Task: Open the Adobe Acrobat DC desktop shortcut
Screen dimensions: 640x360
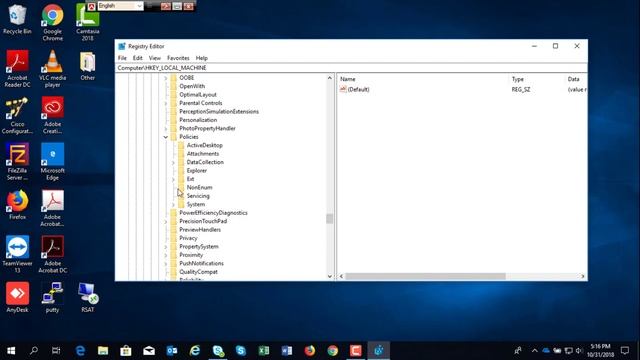Action: 52,255
